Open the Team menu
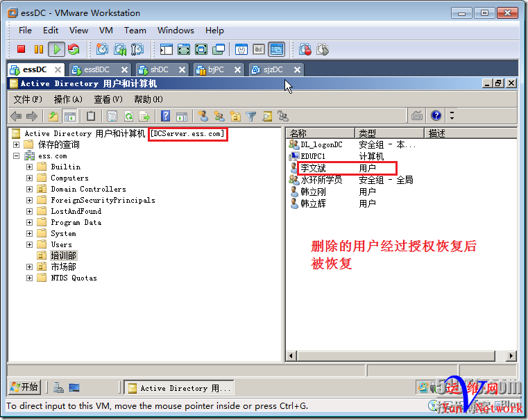 pyautogui.click(x=135, y=31)
